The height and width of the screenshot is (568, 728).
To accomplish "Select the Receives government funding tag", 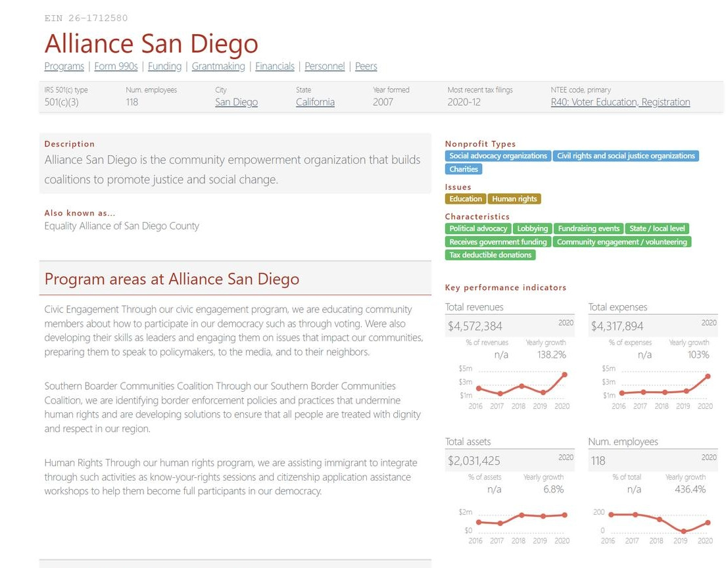I will click(498, 242).
